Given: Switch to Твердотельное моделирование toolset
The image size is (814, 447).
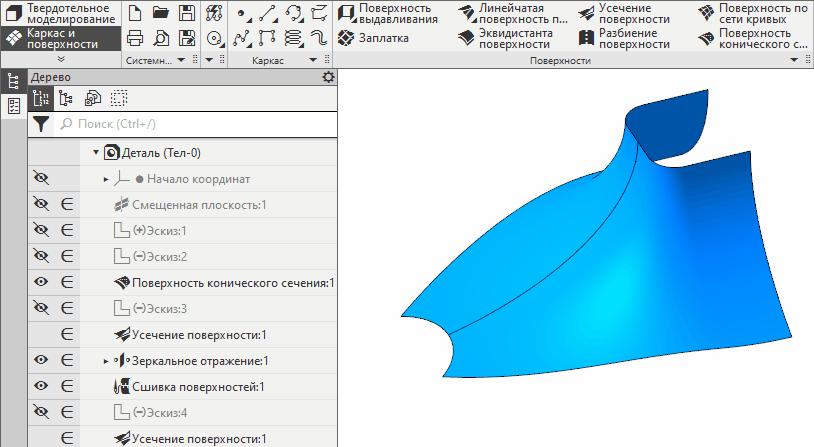Looking at the screenshot, I should (60, 13).
